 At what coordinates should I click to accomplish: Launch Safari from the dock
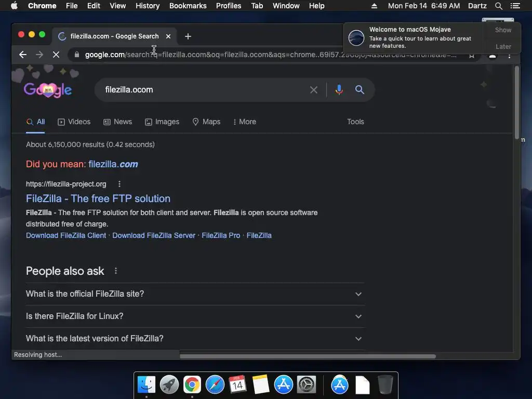click(215, 385)
